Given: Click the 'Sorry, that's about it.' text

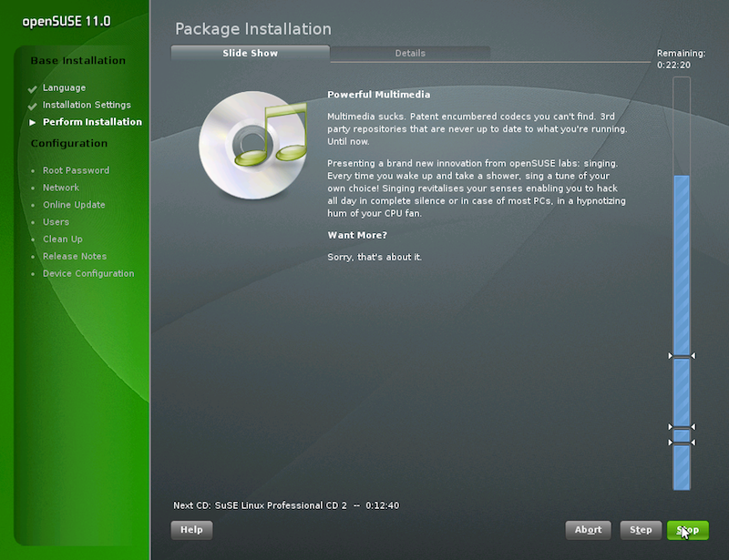Looking at the screenshot, I should tap(375, 257).
